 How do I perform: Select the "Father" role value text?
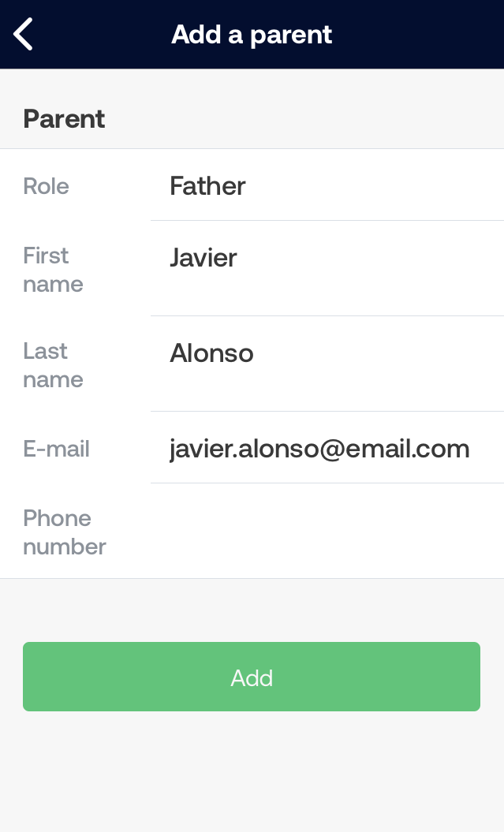[207, 186]
